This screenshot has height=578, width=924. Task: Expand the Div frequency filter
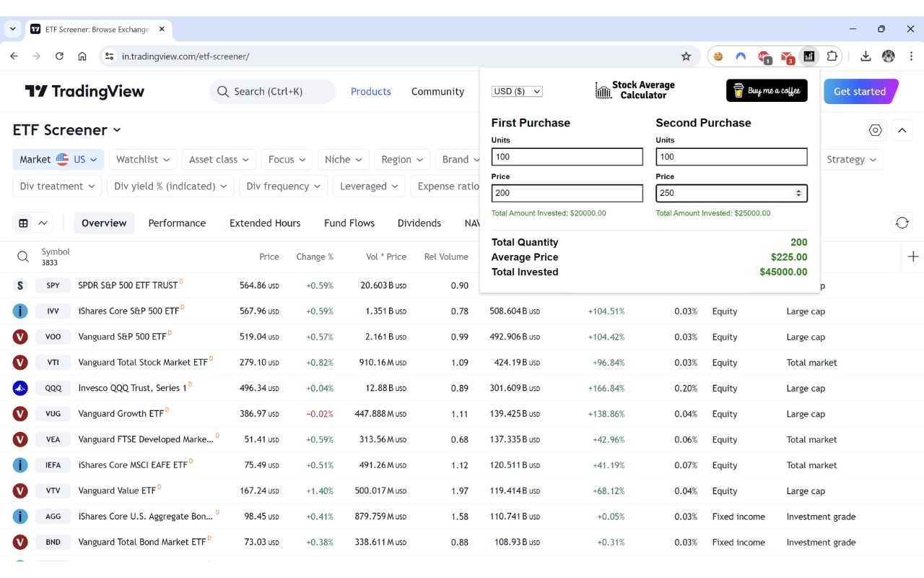284,186
